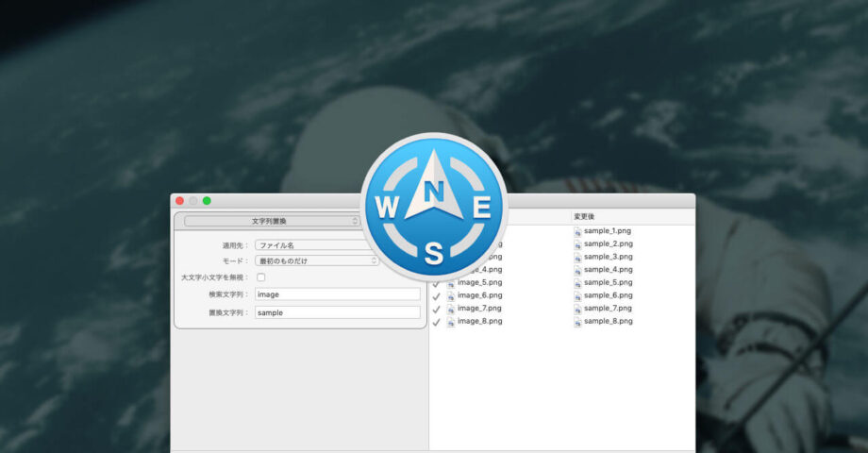Click the 検索文字列 field containing image
868x453 pixels.
pyautogui.click(x=337, y=294)
